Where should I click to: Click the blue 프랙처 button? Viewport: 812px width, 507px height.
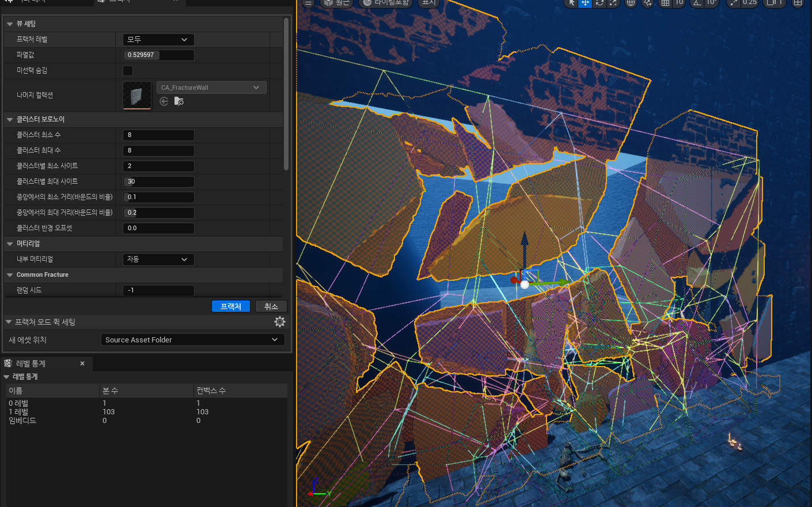click(x=231, y=307)
